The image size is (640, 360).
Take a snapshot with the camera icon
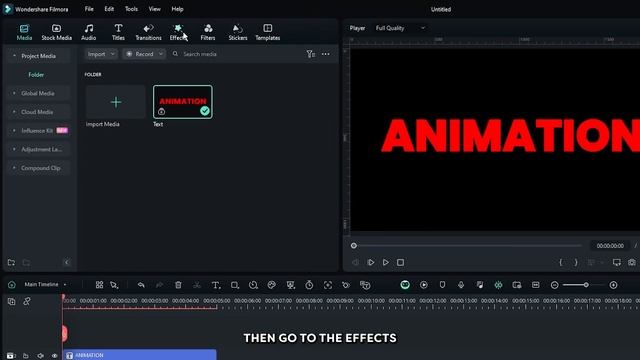click(x=632, y=262)
